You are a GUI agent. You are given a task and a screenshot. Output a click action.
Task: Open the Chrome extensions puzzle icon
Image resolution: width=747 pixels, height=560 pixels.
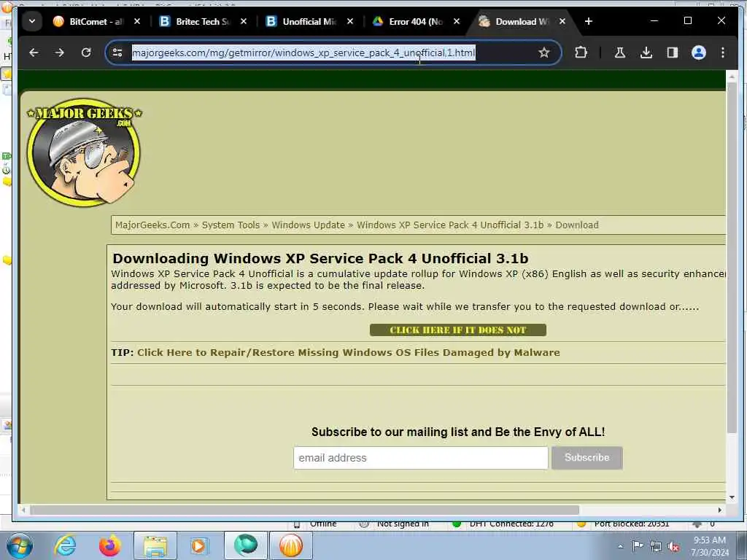[581, 52]
